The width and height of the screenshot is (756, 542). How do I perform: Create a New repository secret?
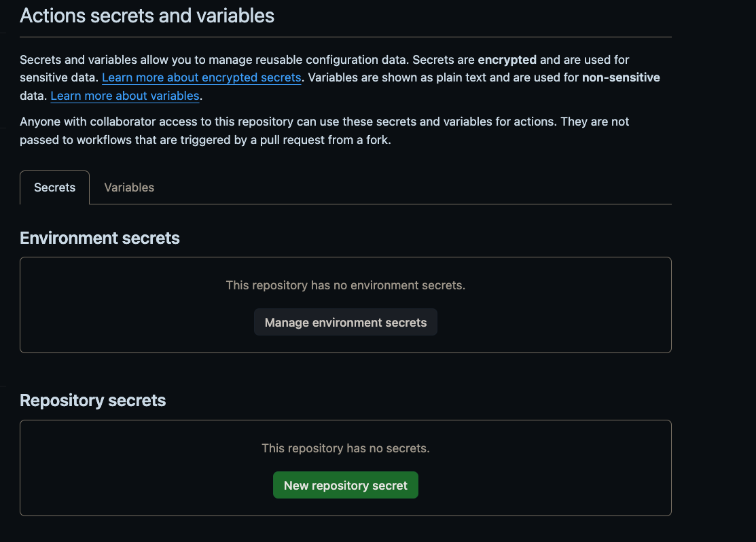tap(345, 485)
